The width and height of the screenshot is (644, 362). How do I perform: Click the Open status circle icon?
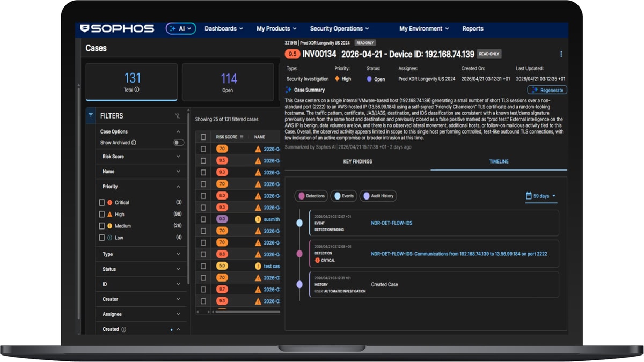click(x=369, y=79)
